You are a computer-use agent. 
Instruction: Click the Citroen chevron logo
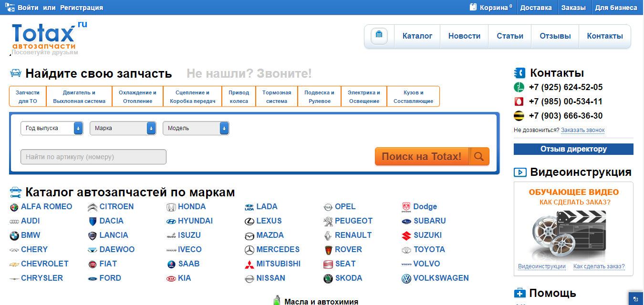[x=93, y=207]
